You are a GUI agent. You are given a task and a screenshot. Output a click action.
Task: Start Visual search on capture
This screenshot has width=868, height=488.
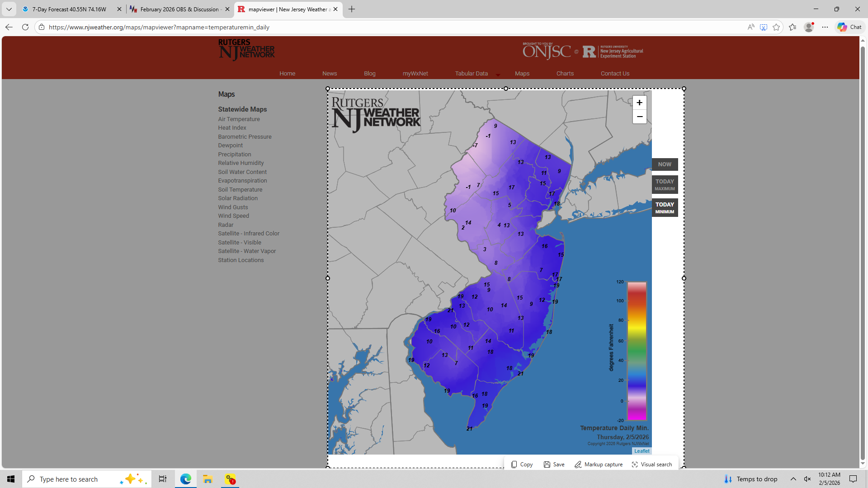[651, 465]
